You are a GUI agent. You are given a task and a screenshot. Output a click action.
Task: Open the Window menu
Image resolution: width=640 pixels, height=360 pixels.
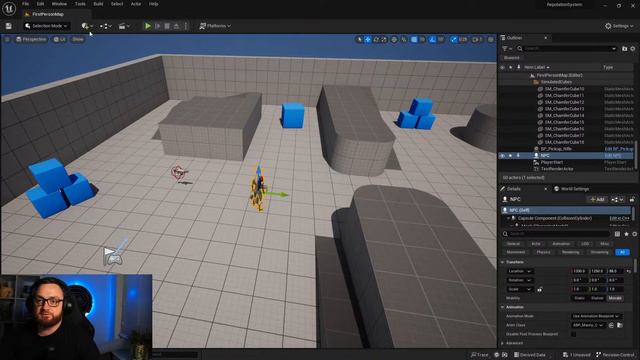pyautogui.click(x=59, y=4)
